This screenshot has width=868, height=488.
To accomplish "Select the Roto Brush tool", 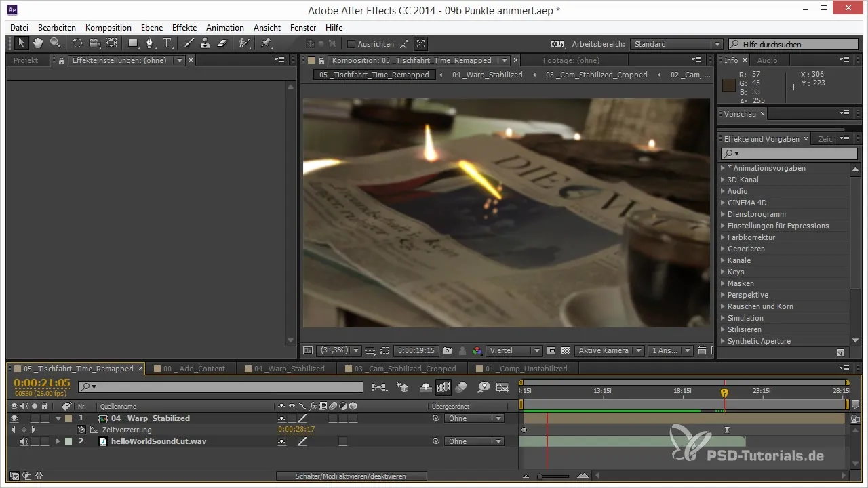I will (244, 43).
